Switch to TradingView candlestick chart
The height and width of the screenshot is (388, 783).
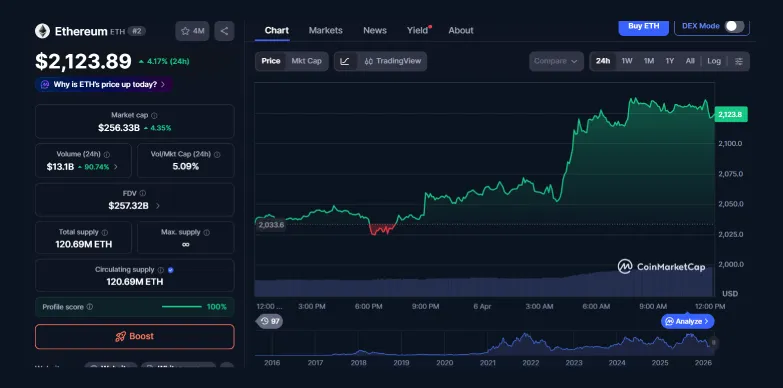392,61
